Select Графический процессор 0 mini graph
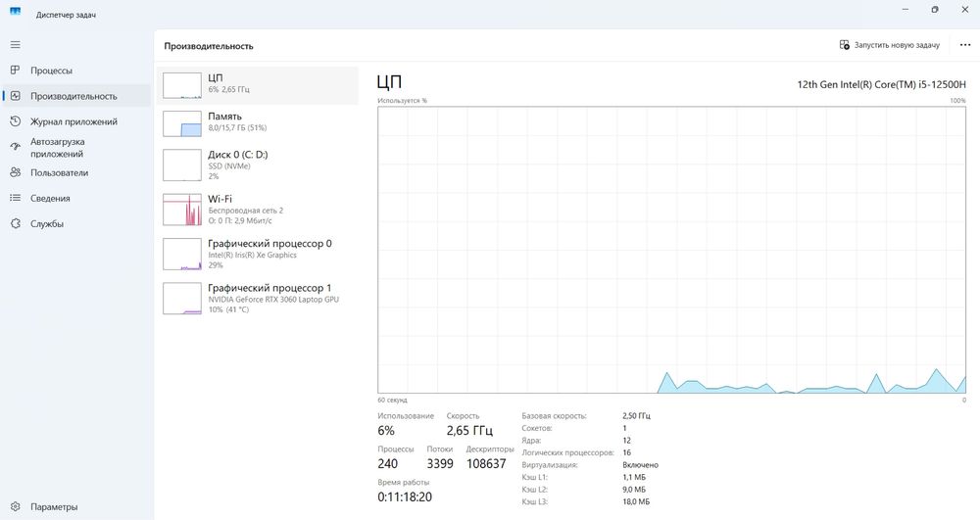Image resolution: width=980 pixels, height=520 pixels. [182, 254]
